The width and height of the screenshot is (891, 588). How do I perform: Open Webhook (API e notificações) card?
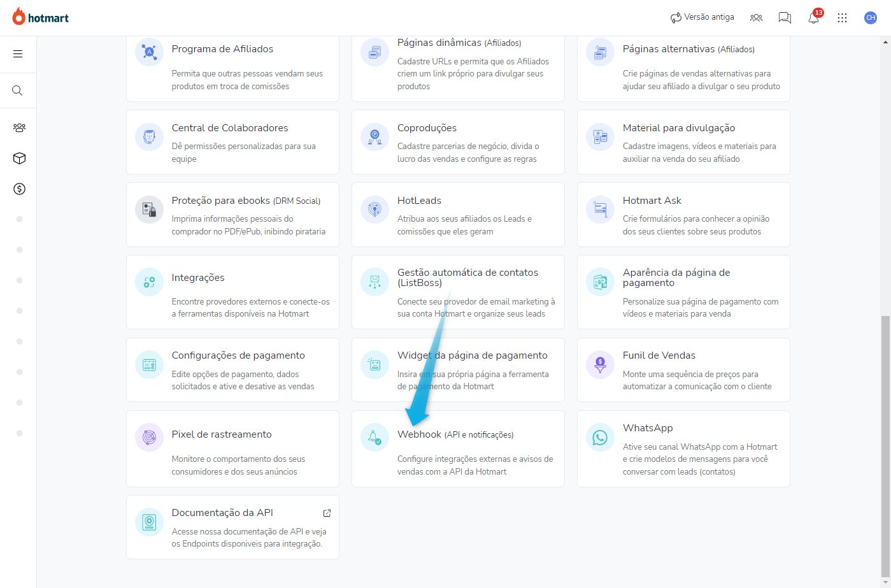pos(458,448)
